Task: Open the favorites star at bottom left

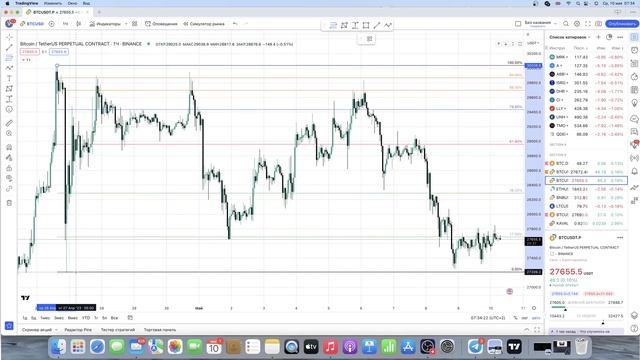Action: (9, 326)
